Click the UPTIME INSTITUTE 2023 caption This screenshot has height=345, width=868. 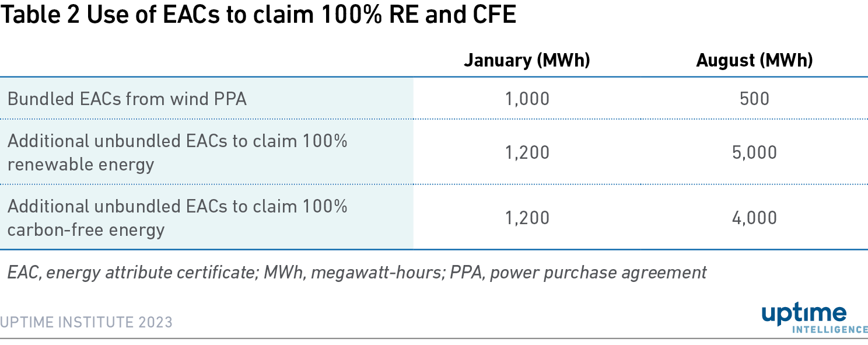86,322
